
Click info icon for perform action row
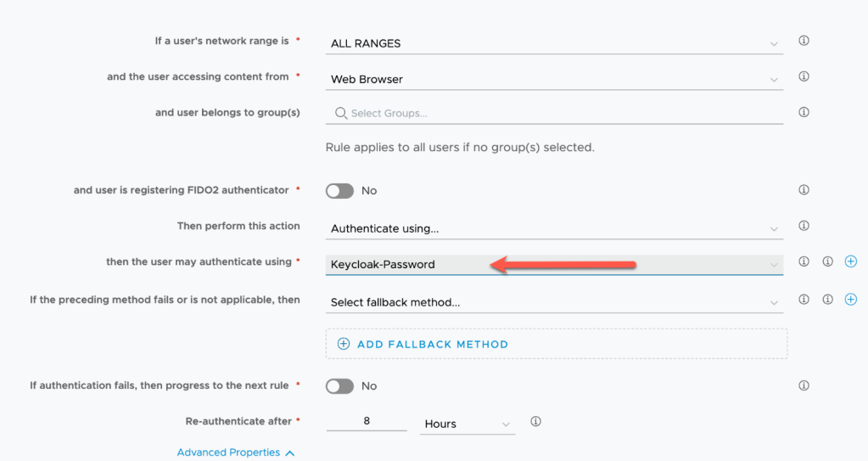pos(804,226)
